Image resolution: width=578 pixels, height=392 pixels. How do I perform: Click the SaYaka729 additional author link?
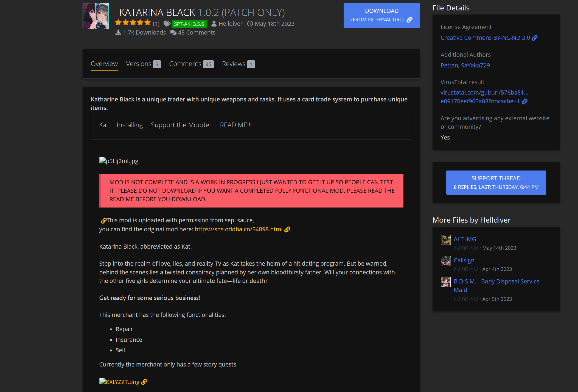[475, 66]
